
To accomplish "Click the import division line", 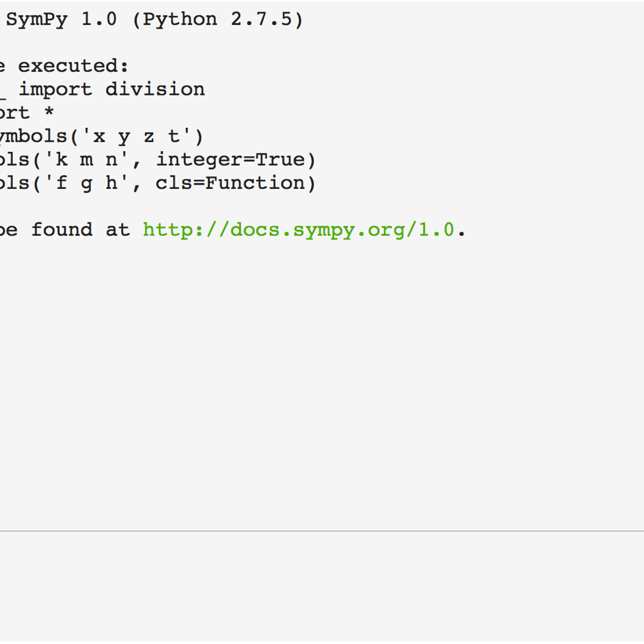I will (x=112, y=90).
